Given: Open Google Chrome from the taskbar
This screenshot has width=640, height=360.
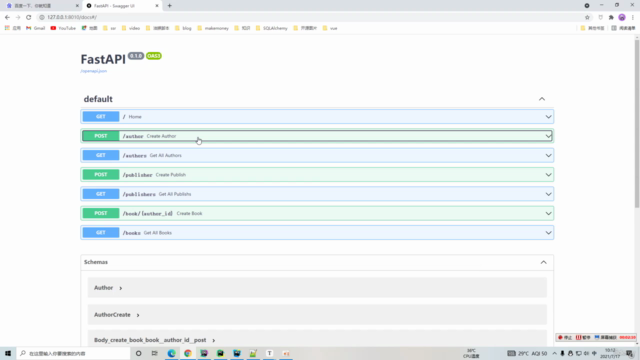Looking at the screenshot, I should (188, 353).
